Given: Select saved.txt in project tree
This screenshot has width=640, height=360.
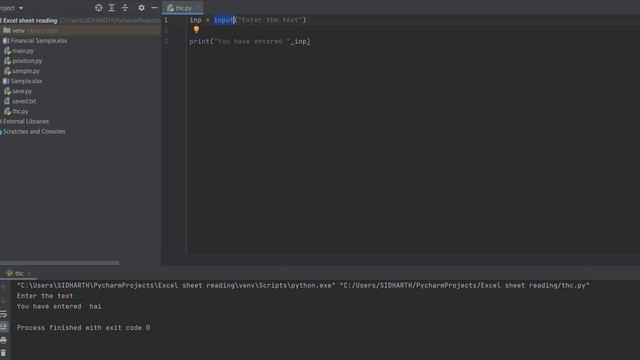Looking at the screenshot, I should (x=24, y=101).
